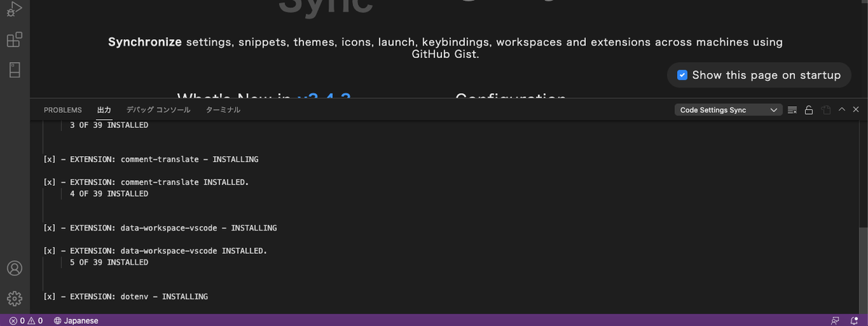Click 'dotenv - INSTALLING' log line
868x326 pixels.
126,296
